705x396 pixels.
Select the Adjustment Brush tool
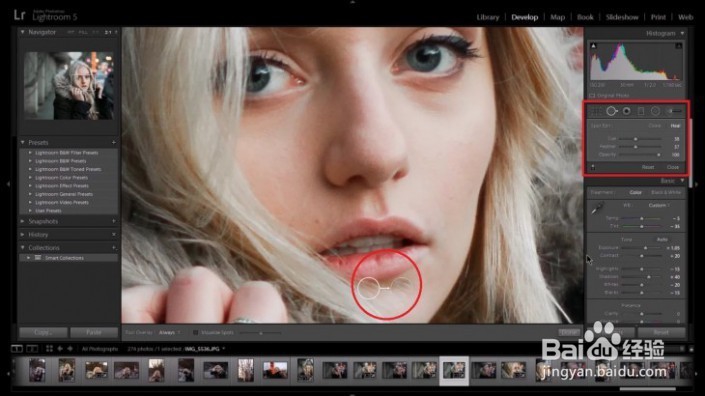[674, 111]
